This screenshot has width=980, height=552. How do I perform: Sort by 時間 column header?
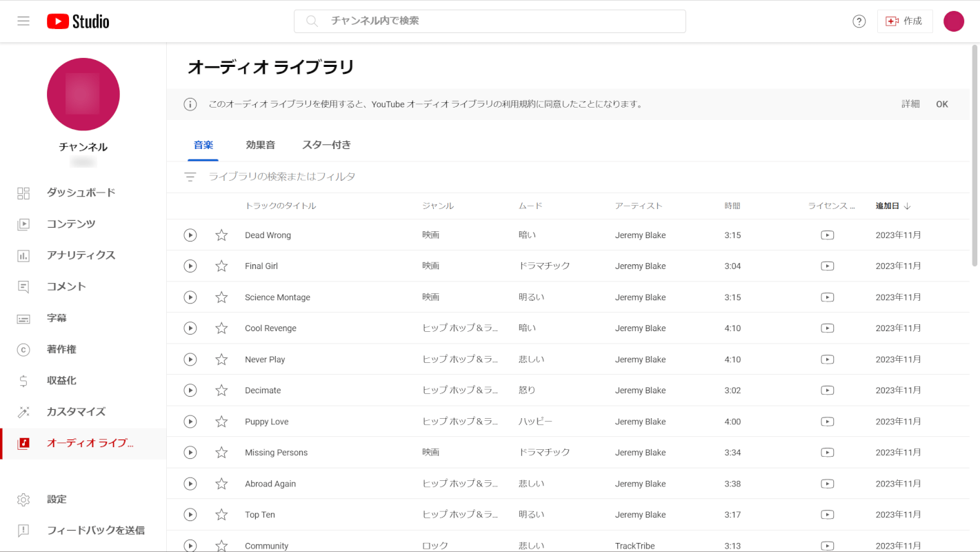click(732, 206)
